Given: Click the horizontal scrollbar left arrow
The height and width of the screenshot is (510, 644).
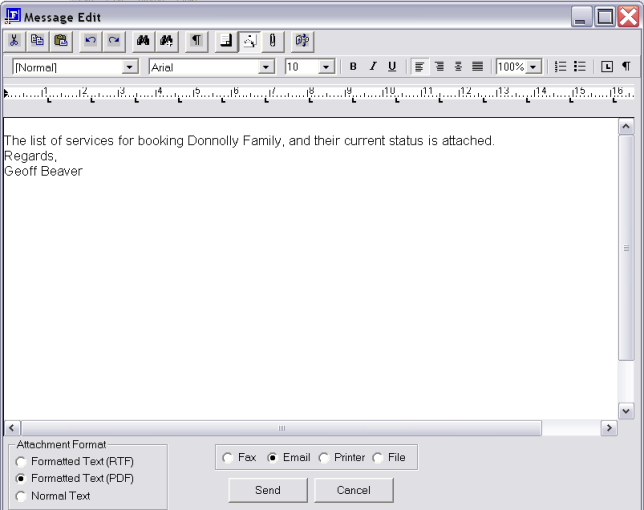Looking at the screenshot, I should tap(12, 428).
